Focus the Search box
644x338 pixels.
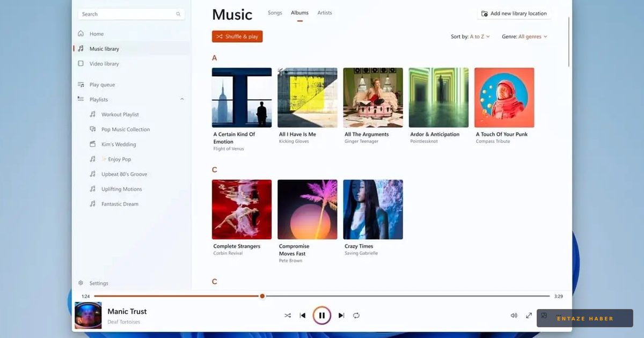(131, 14)
